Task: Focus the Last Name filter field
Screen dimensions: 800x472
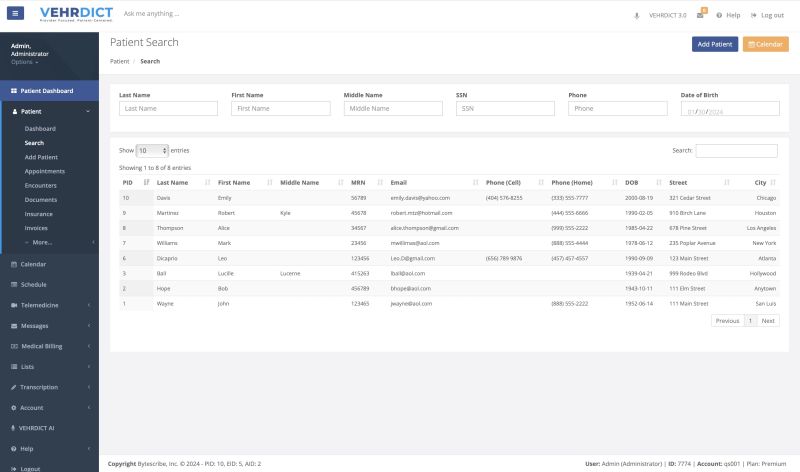Action: 168,108
